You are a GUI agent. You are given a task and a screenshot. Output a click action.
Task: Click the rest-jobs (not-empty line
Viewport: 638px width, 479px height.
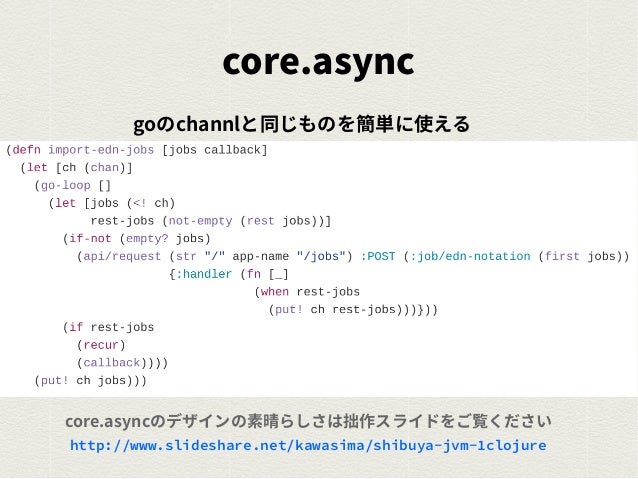coord(211,221)
